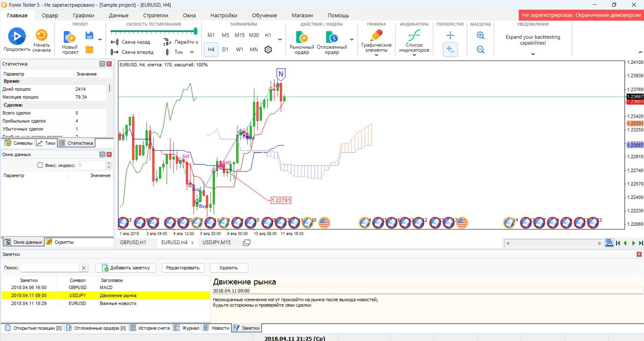Place an Отложенный ордер
Screen dimensions: 644x341
click(332, 43)
